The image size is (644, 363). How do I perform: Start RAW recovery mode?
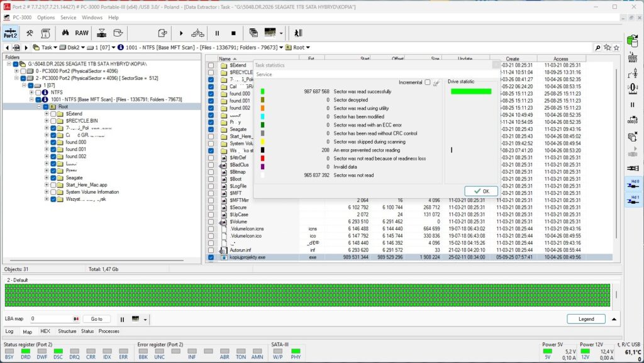[x=82, y=33]
